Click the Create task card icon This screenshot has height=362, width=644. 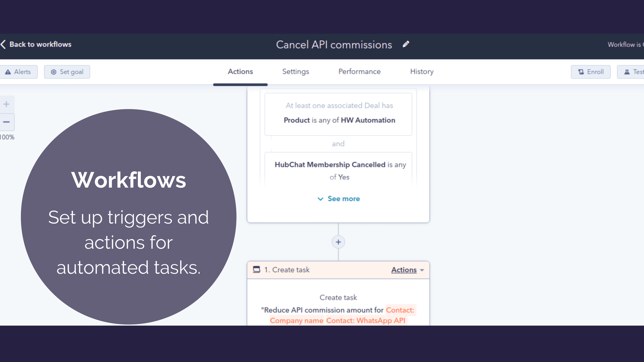[x=256, y=270]
